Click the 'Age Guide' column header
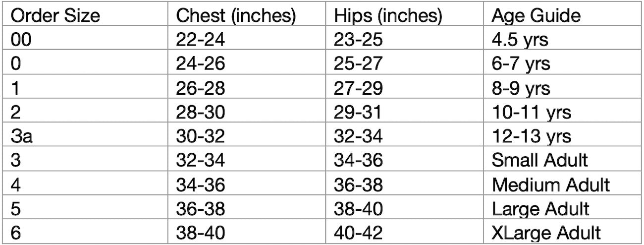 click(x=536, y=16)
